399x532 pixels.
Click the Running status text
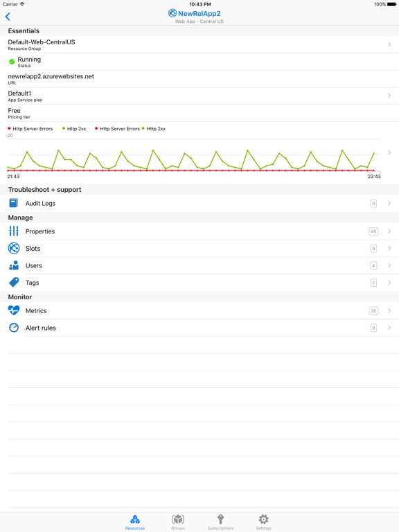click(29, 60)
